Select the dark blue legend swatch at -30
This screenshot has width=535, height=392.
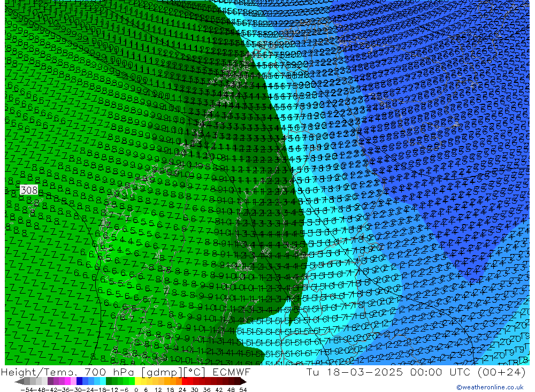pyautogui.click(x=80, y=381)
